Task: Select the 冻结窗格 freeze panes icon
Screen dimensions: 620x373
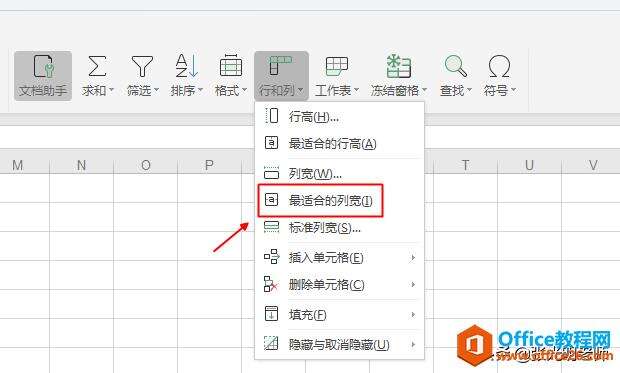Action: [x=399, y=66]
